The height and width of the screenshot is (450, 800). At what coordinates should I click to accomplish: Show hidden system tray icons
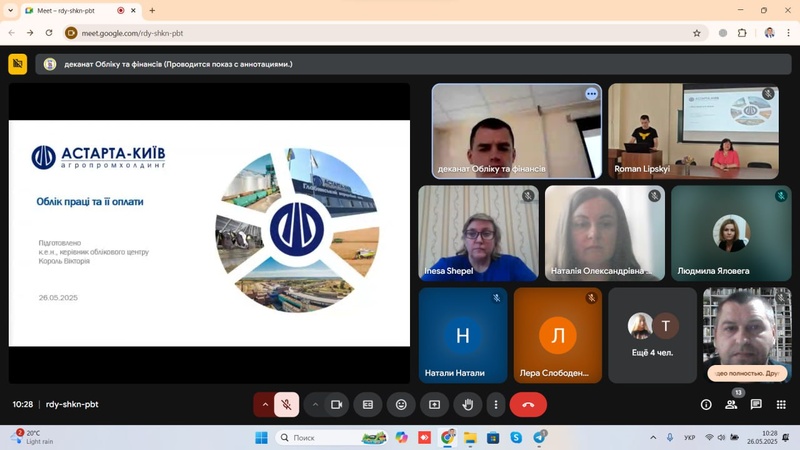click(653, 438)
